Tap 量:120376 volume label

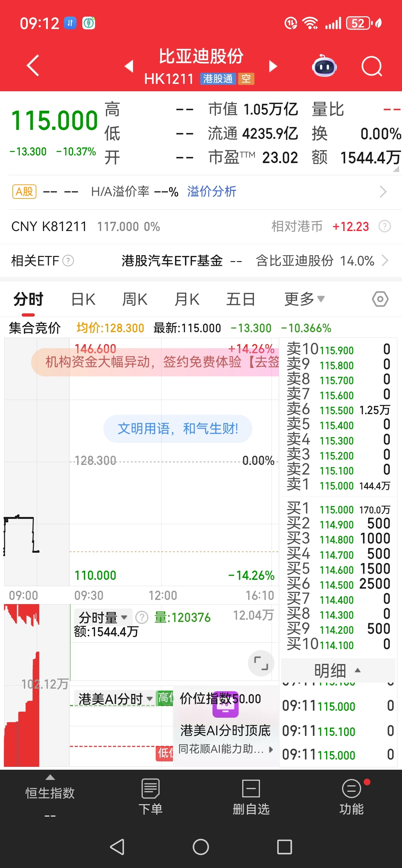[x=182, y=617]
